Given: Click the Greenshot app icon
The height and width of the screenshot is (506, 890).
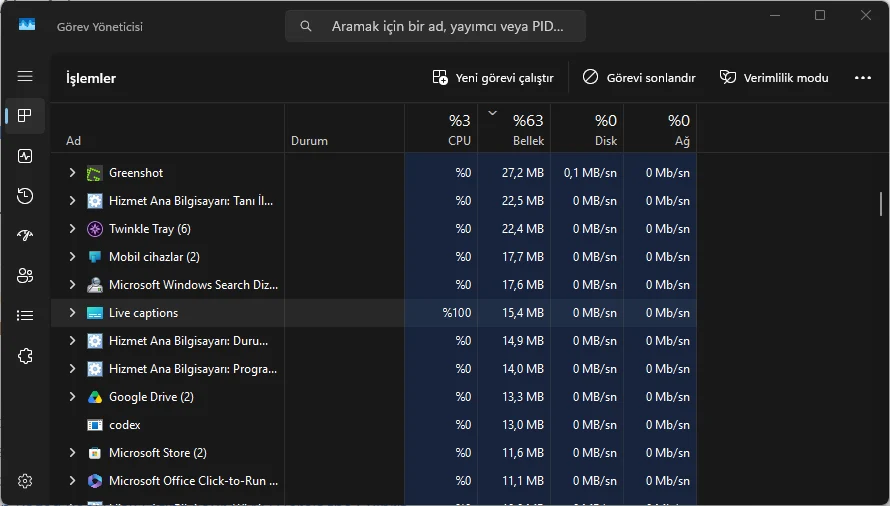Looking at the screenshot, I should point(95,173).
